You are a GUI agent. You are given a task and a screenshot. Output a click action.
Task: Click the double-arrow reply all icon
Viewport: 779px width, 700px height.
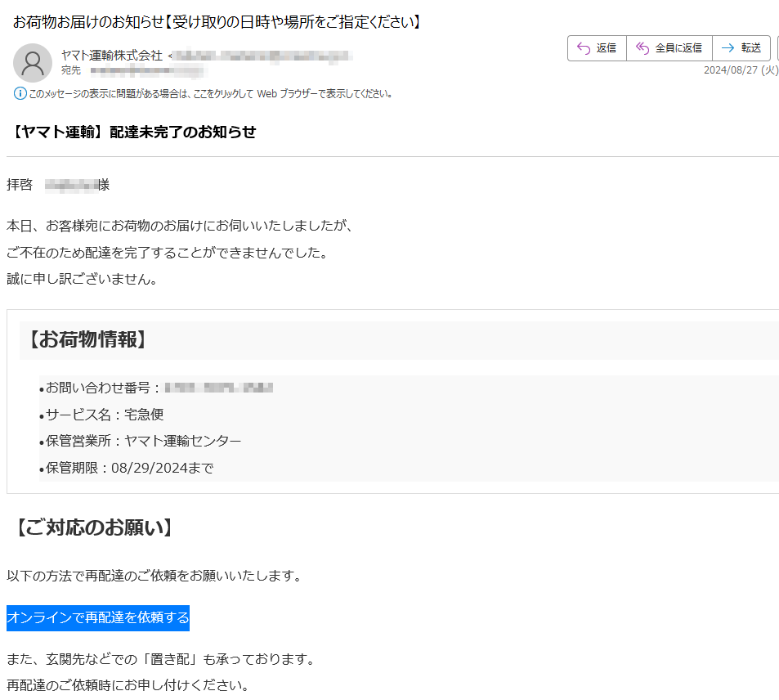tap(642, 48)
